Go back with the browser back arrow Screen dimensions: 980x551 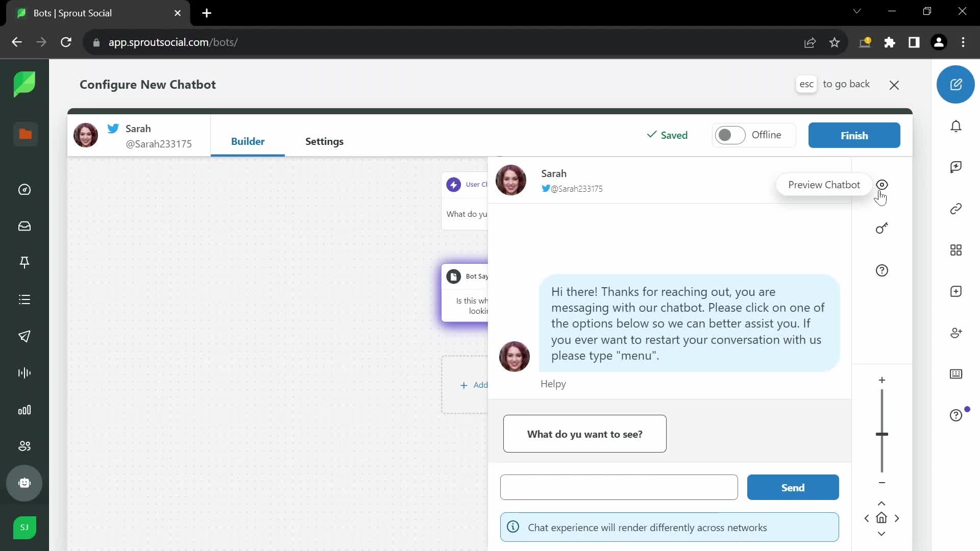17,42
